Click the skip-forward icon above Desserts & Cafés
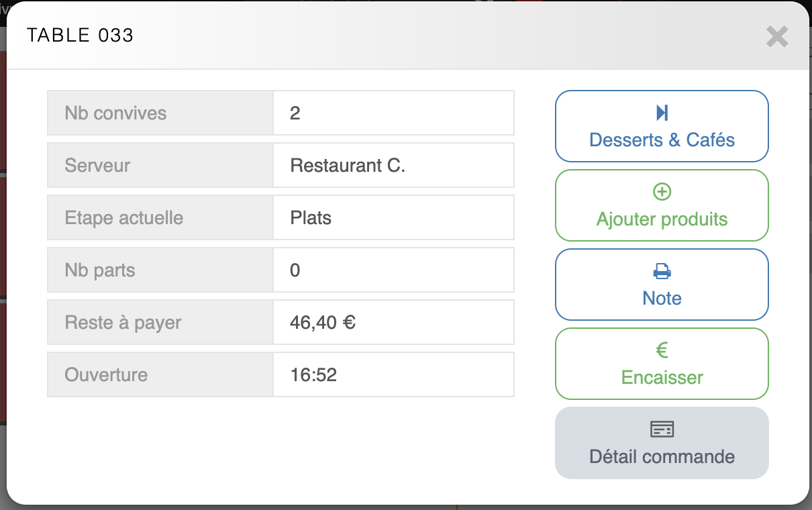 coord(662,113)
